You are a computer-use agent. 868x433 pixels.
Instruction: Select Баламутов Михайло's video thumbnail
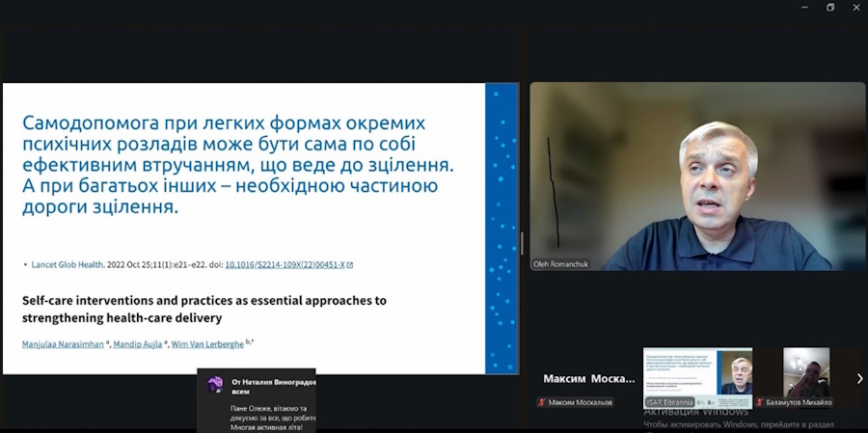[805, 372]
